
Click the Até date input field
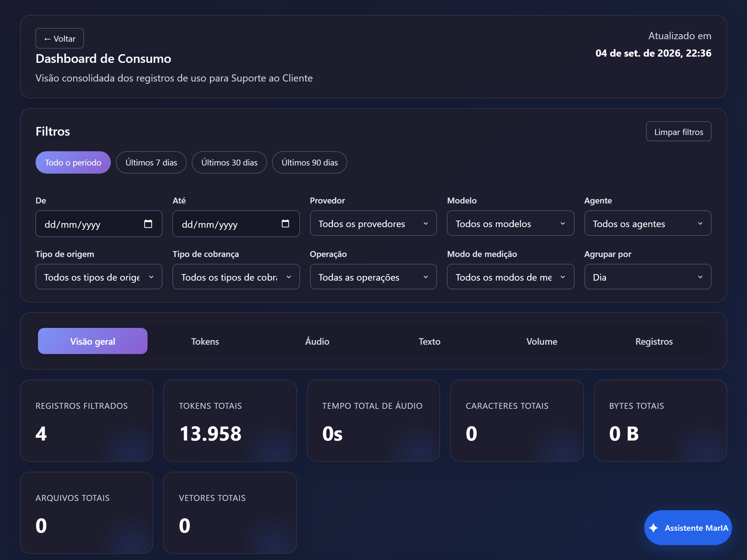click(x=236, y=224)
